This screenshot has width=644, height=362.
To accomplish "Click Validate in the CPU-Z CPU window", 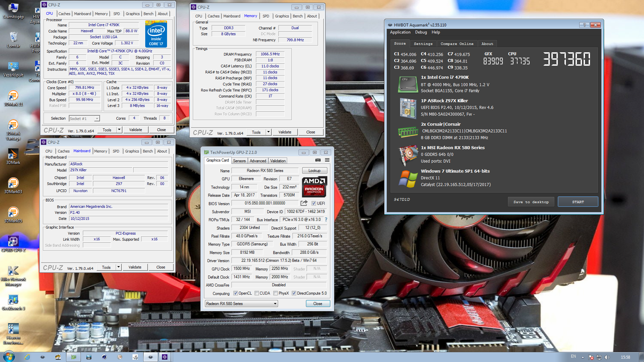I will point(136,130).
